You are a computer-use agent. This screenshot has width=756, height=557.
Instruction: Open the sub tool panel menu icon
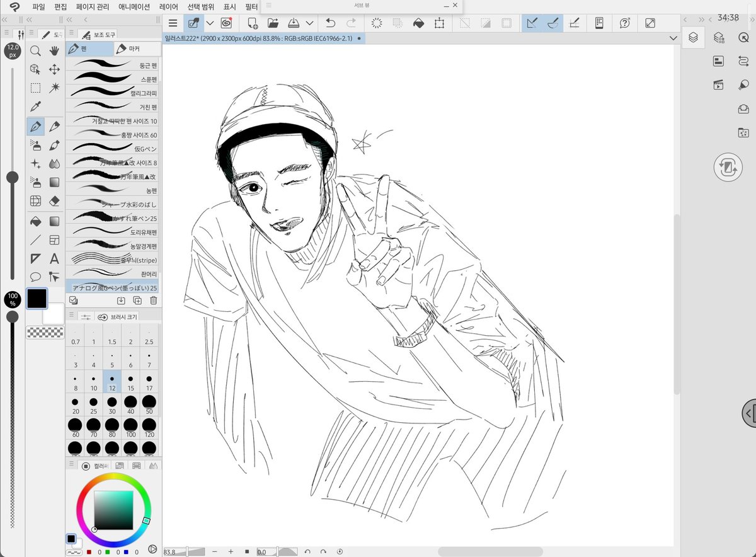point(72,32)
